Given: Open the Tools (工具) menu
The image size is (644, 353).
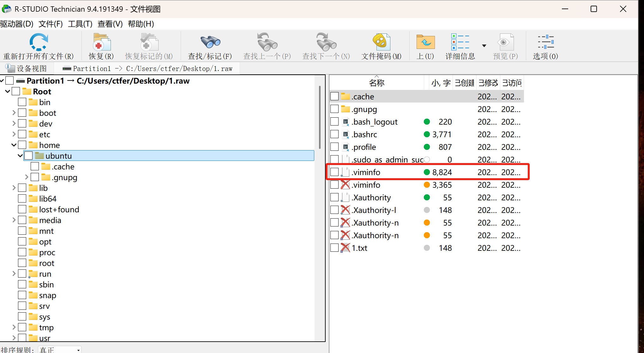Looking at the screenshot, I should (x=80, y=24).
